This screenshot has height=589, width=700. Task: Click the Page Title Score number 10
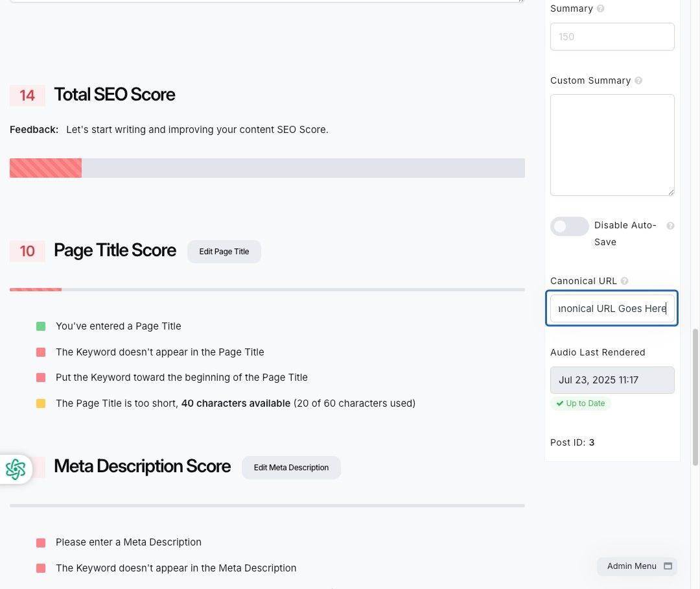pyautogui.click(x=27, y=251)
